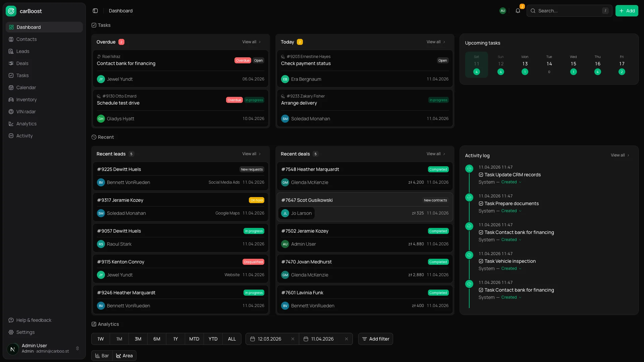
Task: Expand Admin User account switcher
Action: [x=77, y=348]
